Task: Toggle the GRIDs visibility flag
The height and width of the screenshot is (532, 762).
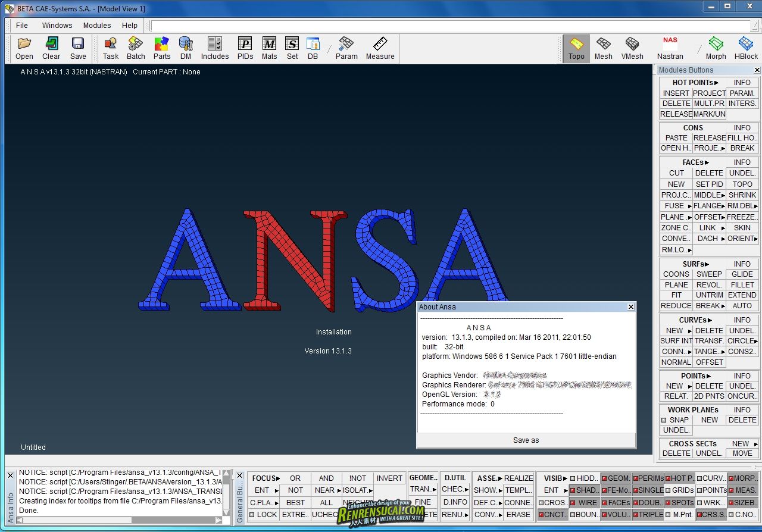Action: point(667,490)
